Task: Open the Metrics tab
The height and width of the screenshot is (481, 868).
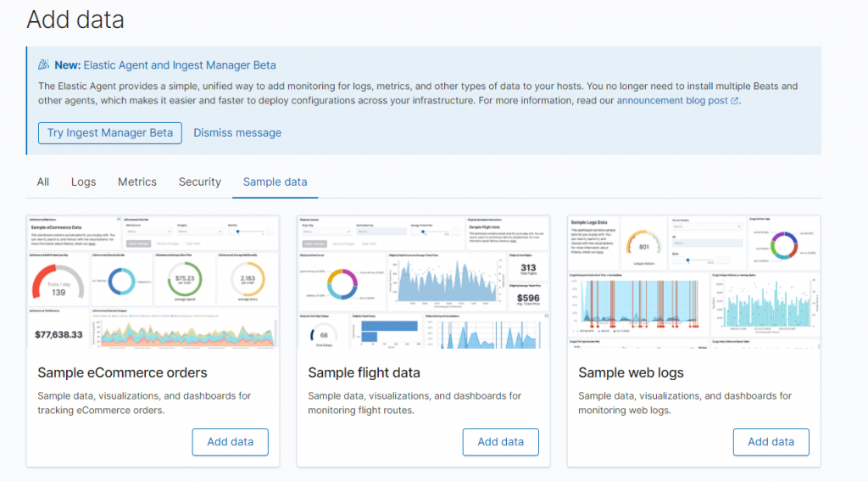Action: coord(137,182)
